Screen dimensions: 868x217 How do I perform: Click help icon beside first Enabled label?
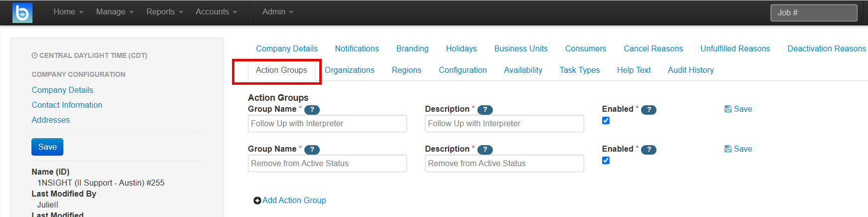[x=649, y=110]
